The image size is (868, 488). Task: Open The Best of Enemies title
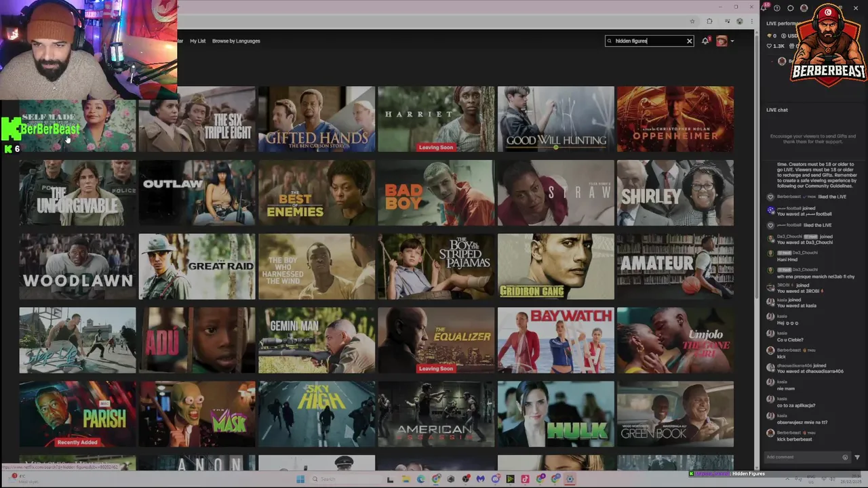317,193
